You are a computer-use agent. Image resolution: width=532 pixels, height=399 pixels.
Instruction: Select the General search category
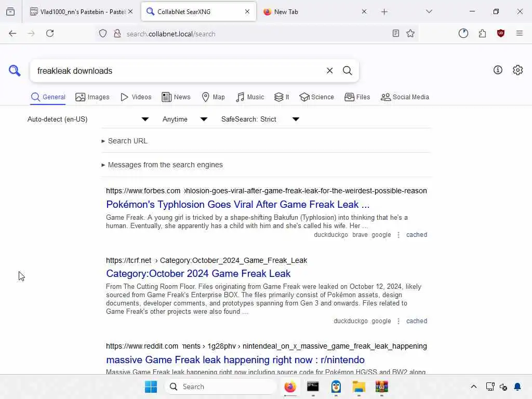click(48, 97)
